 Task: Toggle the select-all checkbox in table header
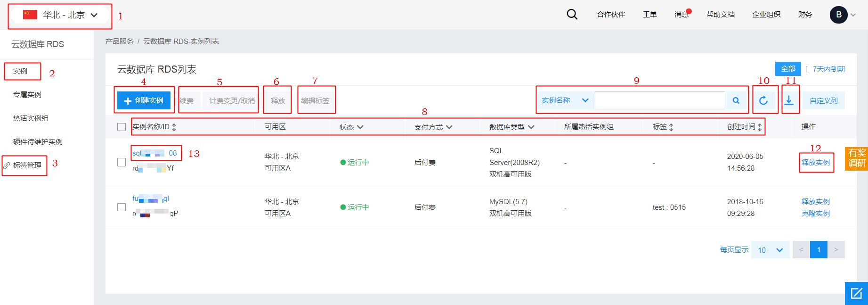[x=122, y=127]
